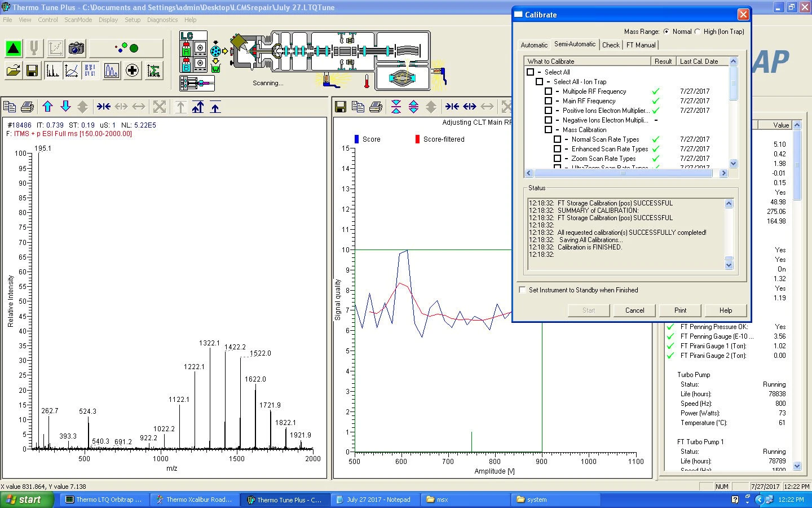Open the Check tab in Calibrate
Image resolution: width=812 pixels, height=508 pixels.
pos(611,45)
